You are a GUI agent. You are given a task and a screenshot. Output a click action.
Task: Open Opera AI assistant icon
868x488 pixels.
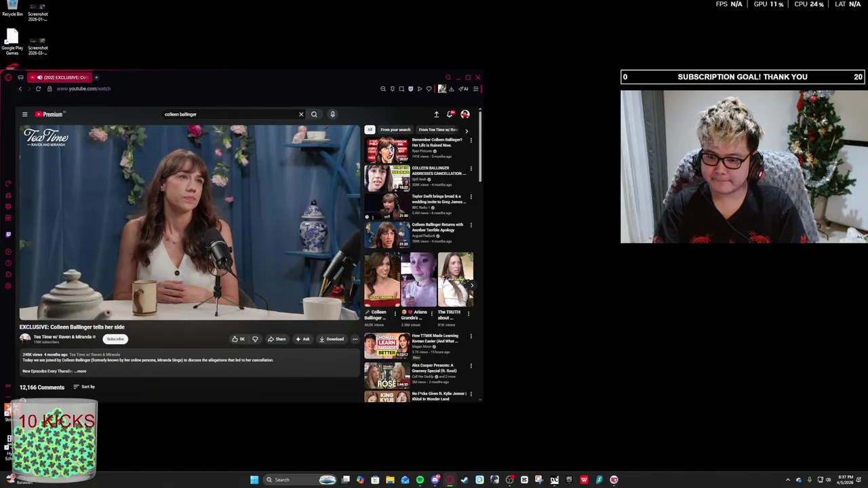pos(463,89)
